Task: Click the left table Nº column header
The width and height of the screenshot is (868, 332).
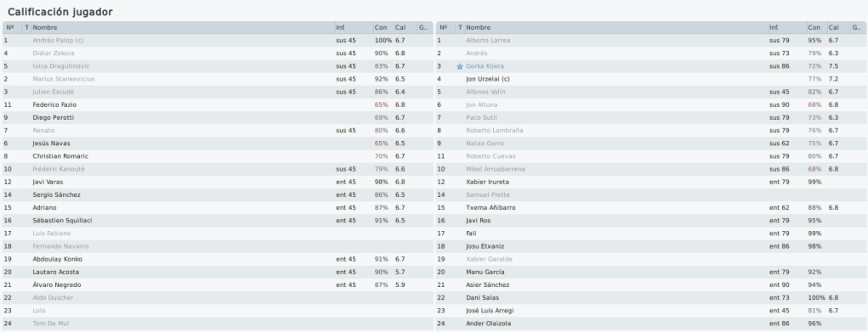Action: point(12,28)
